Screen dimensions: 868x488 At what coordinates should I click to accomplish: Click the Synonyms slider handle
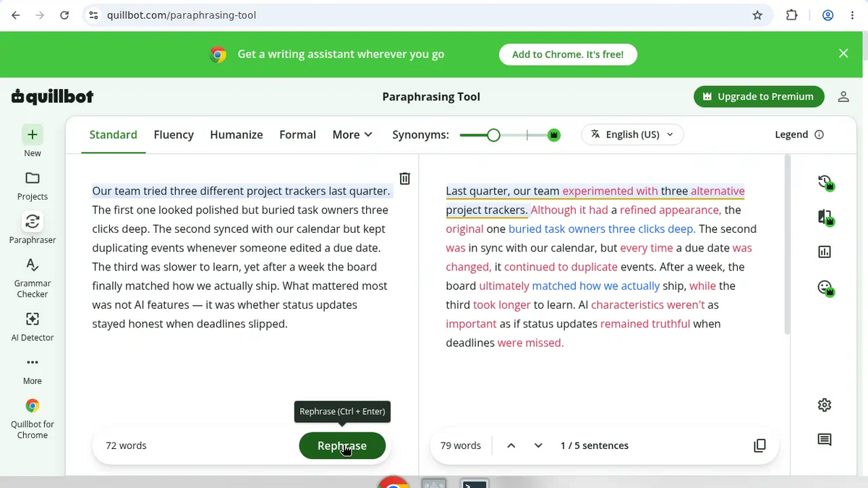pos(493,134)
